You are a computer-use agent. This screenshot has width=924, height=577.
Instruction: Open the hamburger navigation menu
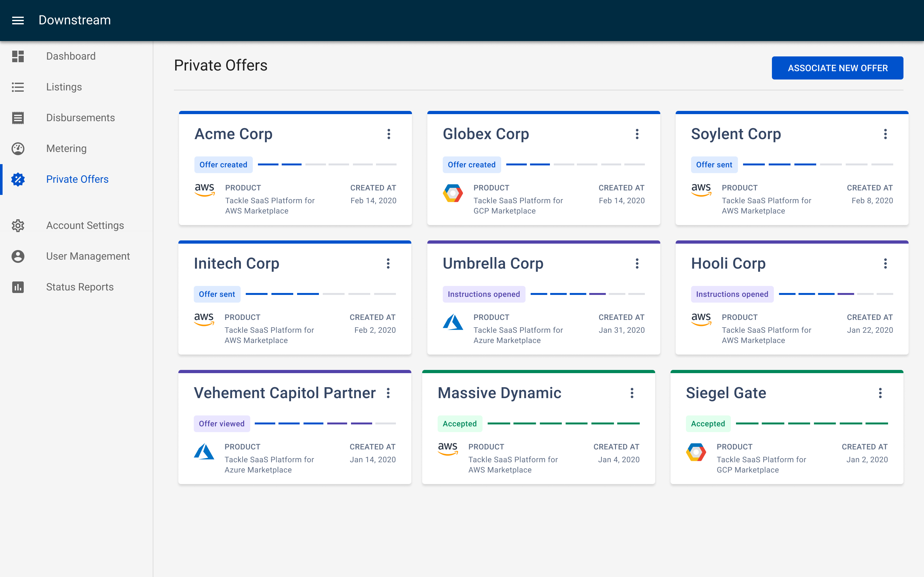(x=18, y=20)
